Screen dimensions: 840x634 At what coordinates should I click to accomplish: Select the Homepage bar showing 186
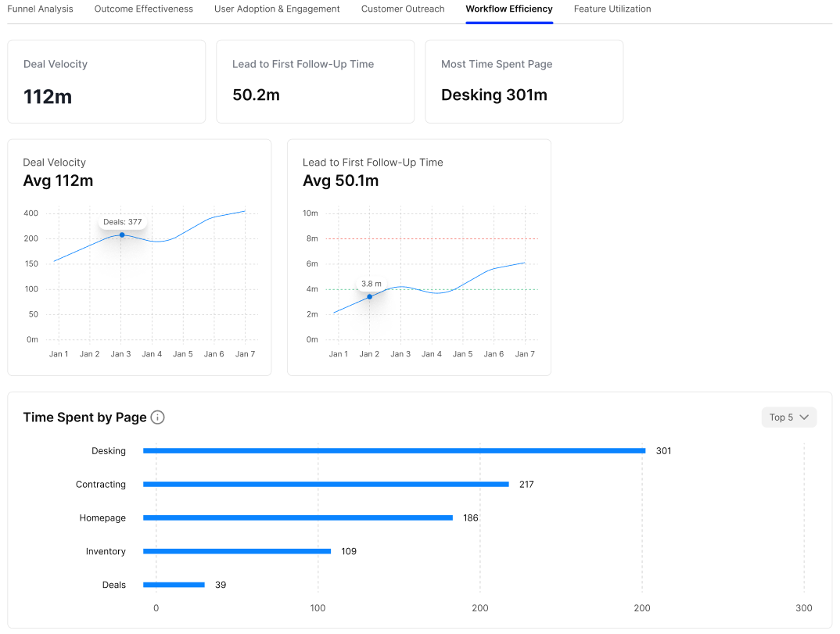tap(298, 518)
